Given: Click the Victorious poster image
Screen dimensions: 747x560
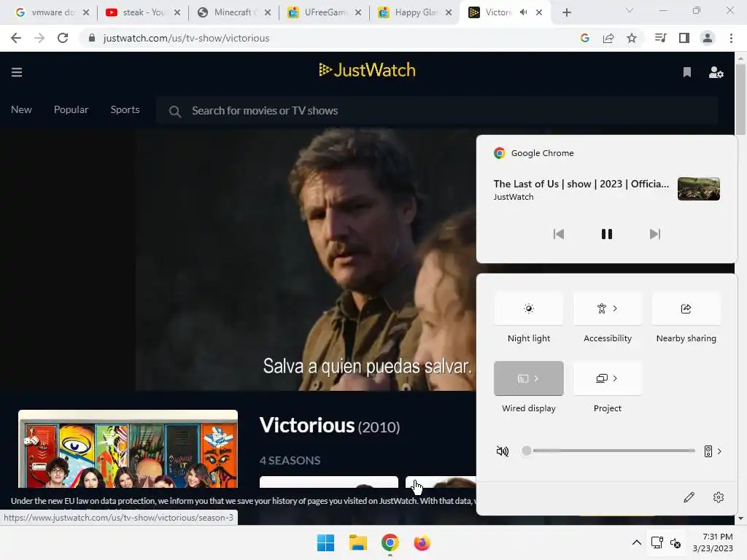Looking at the screenshot, I should coord(128,448).
